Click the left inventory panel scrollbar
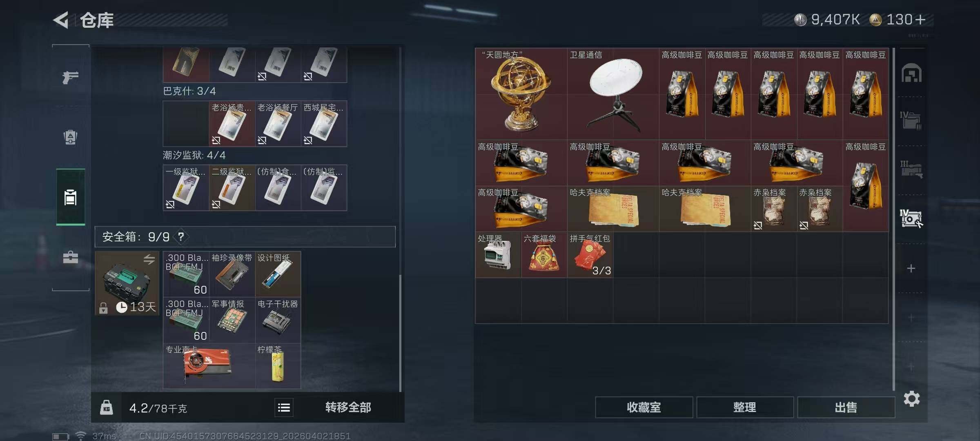 point(400,333)
